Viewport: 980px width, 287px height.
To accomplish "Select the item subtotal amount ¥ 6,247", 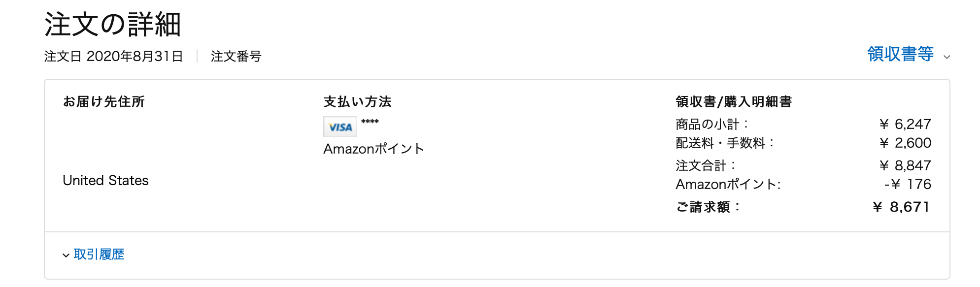I will pyautogui.click(x=905, y=124).
